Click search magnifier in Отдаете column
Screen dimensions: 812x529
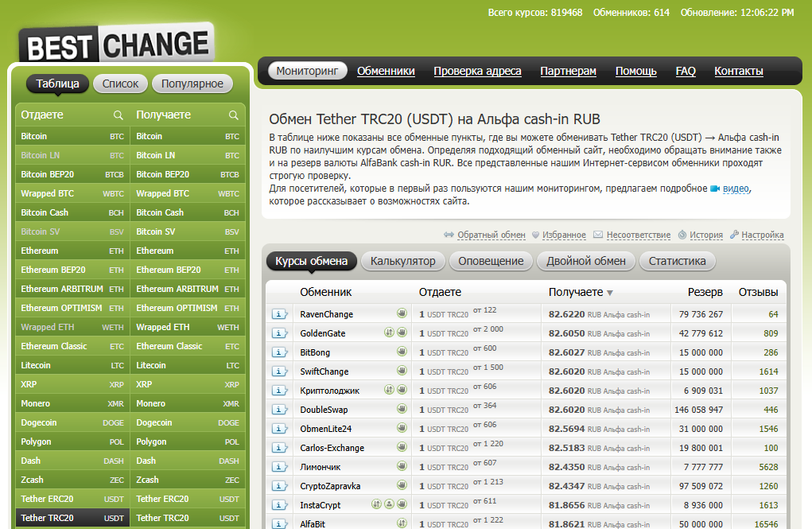[118, 115]
